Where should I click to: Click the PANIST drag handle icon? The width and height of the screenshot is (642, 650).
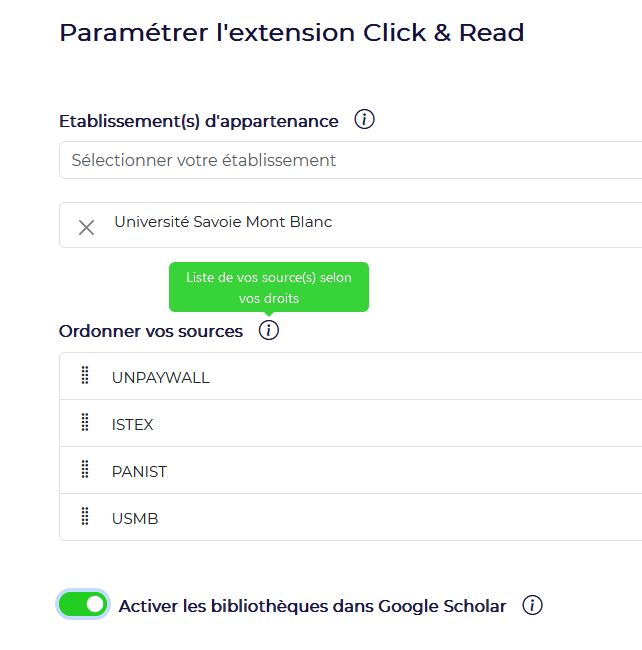[x=85, y=469]
